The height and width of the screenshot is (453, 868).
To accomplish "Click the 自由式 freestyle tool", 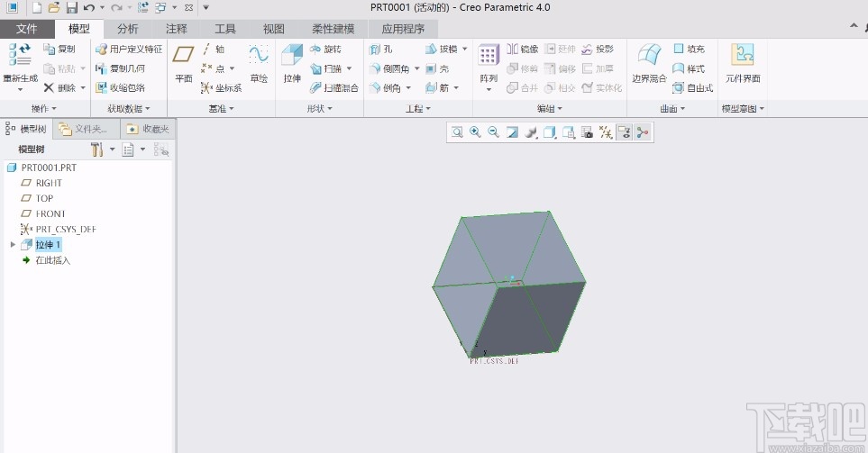I will click(x=692, y=87).
